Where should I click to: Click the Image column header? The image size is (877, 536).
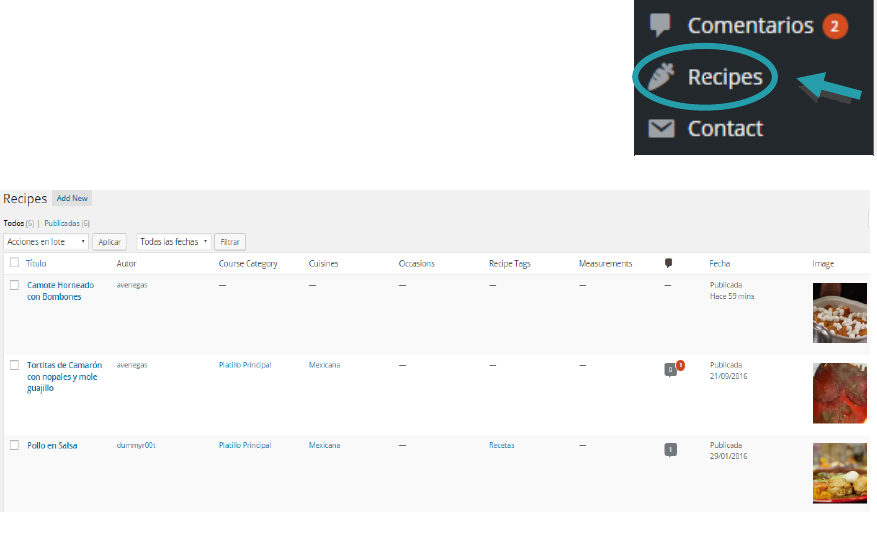click(823, 264)
